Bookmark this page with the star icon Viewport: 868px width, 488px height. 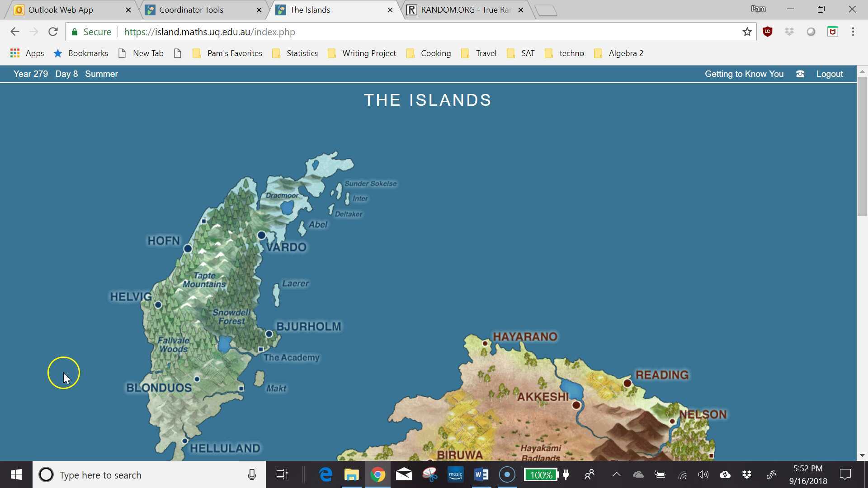pos(747,32)
